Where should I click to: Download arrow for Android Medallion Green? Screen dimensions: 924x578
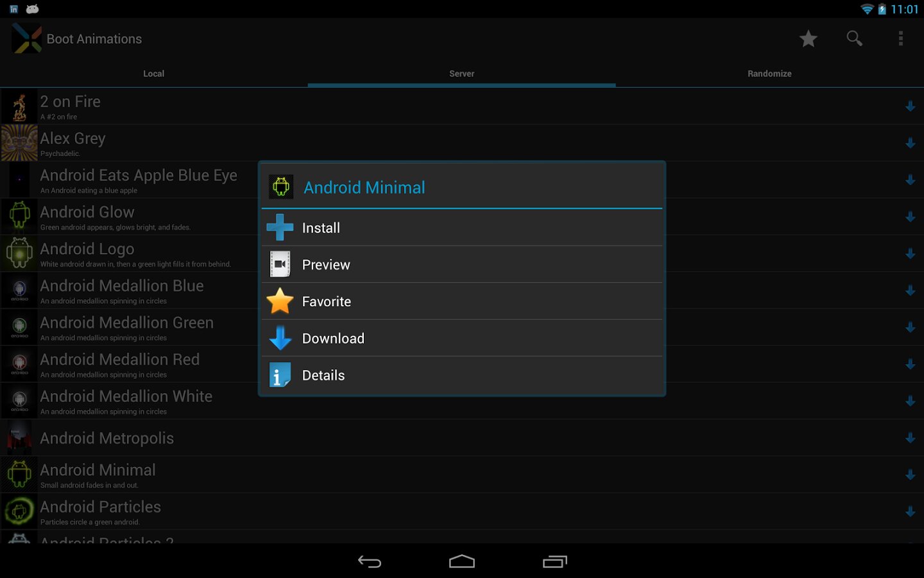910,327
